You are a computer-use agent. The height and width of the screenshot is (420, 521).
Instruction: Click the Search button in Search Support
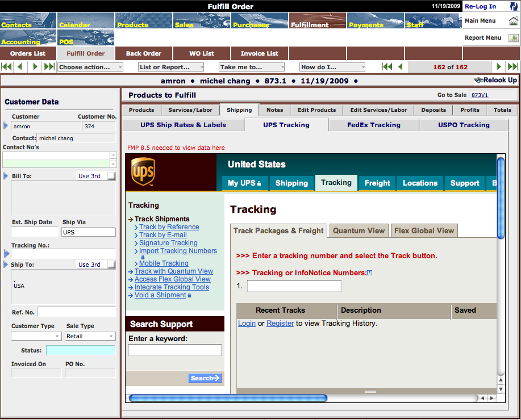(x=205, y=378)
